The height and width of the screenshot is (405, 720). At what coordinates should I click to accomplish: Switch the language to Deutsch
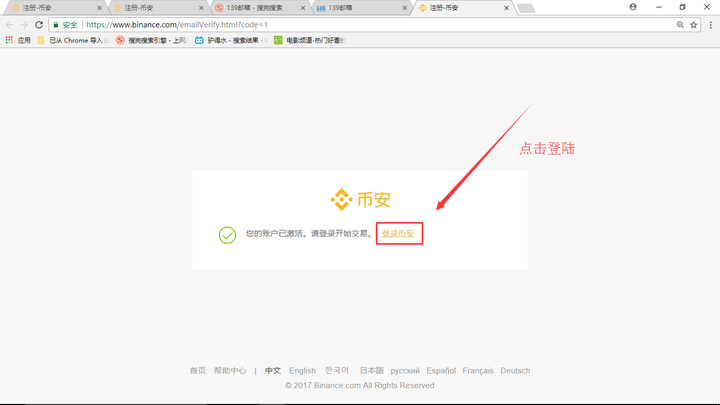click(515, 371)
